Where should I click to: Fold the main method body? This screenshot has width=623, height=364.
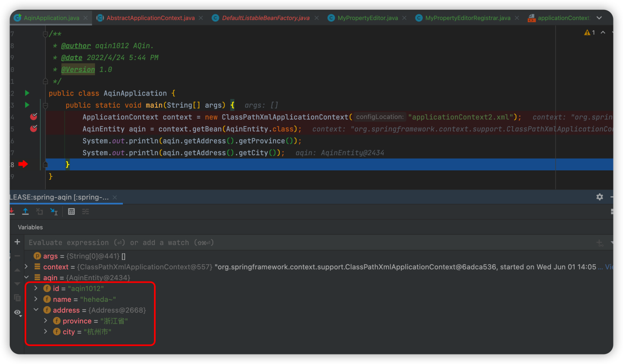point(45,105)
